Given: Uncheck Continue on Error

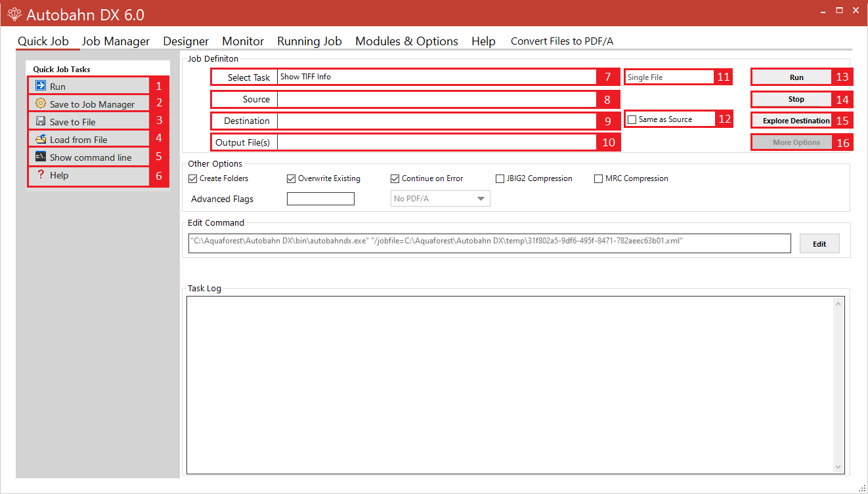Looking at the screenshot, I should [395, 178].
